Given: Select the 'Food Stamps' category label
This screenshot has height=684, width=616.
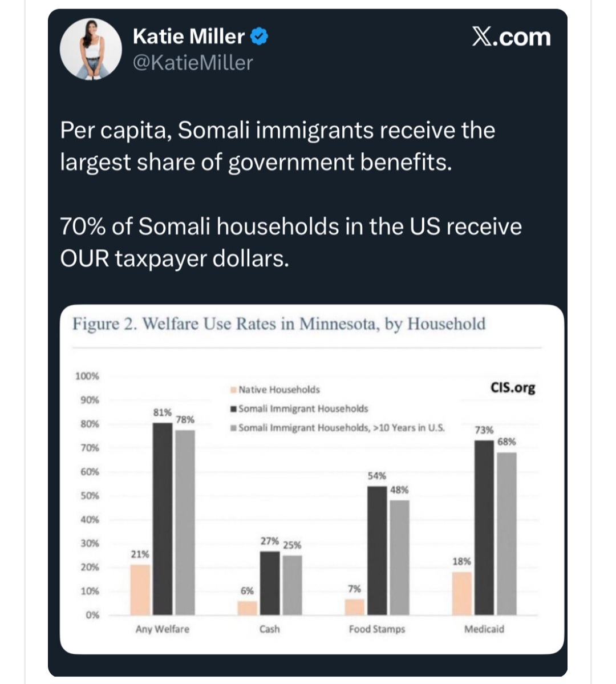Looking at the screenshot, I should tap(376, 629).
